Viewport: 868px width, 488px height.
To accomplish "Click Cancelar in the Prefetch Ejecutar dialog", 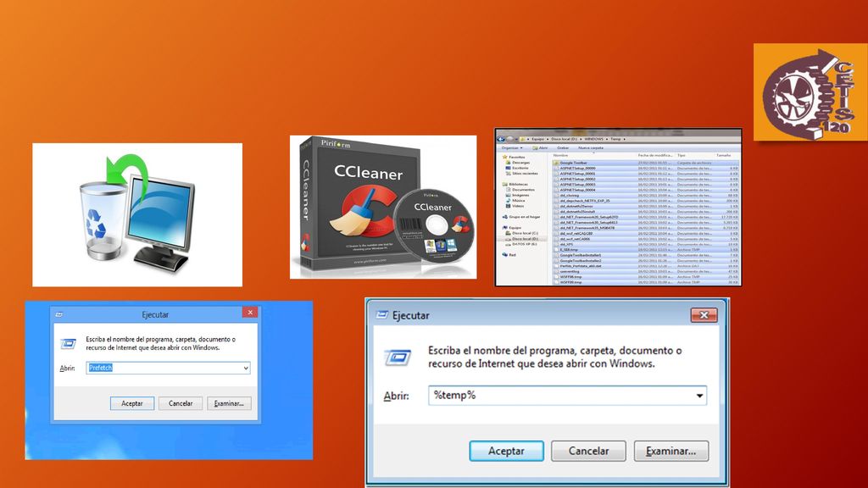I will tap(181, 403).
